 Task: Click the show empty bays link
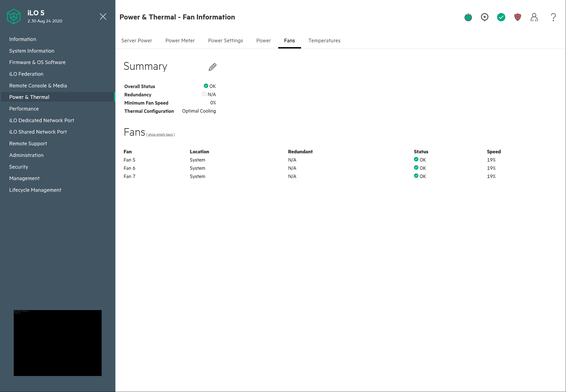coord(161,135)
